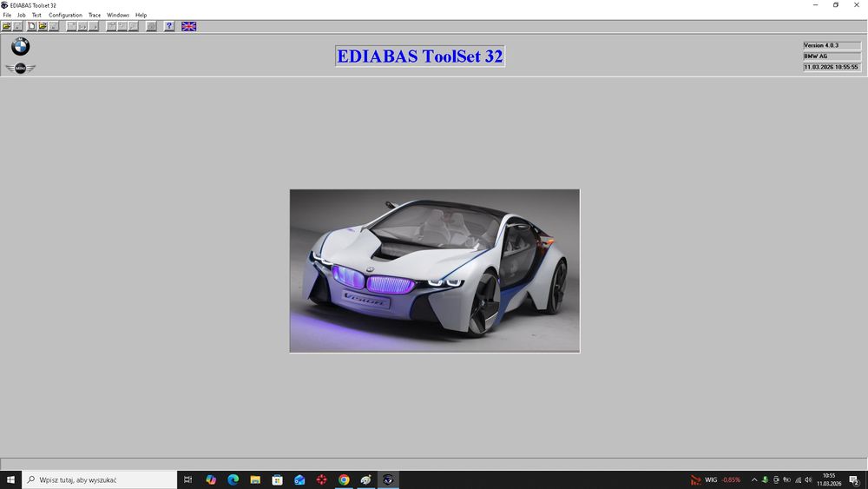
Task: Click the leftmost open-folder toolbar icon
Action: click(6, 26)
